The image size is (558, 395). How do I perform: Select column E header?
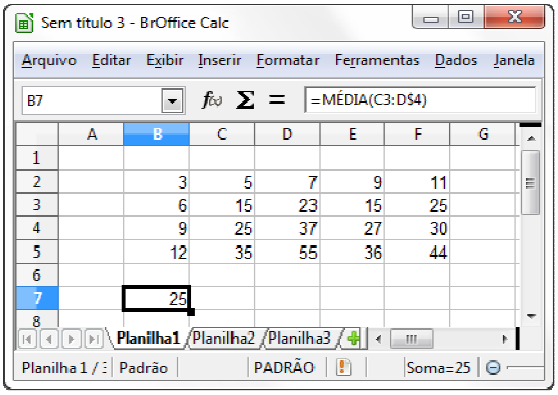pyautogui.click(x=352, y=135)
